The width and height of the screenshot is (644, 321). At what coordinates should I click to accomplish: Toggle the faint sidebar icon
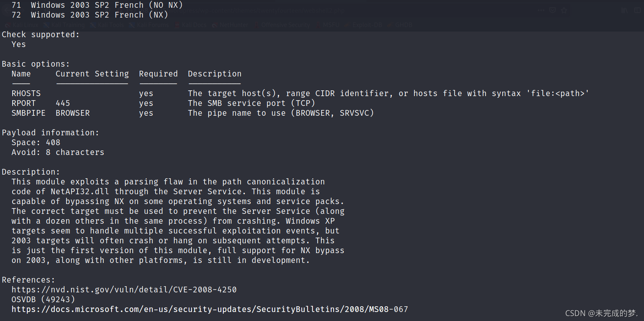637,11
